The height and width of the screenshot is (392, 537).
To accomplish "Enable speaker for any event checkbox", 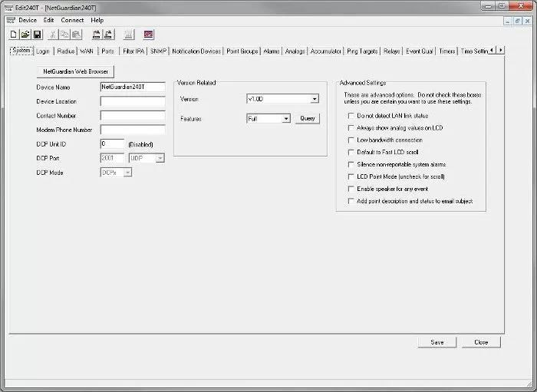I will (x=351, y=189).
